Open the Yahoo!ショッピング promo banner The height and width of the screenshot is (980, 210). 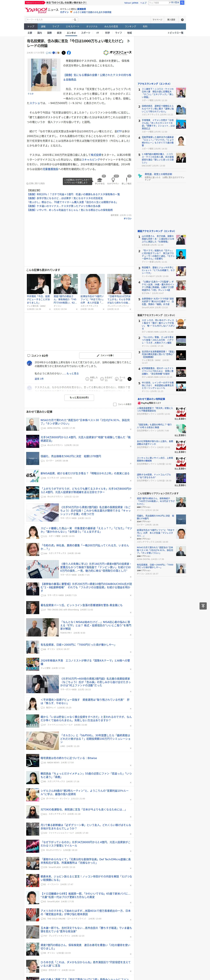[x=56, y=3]
